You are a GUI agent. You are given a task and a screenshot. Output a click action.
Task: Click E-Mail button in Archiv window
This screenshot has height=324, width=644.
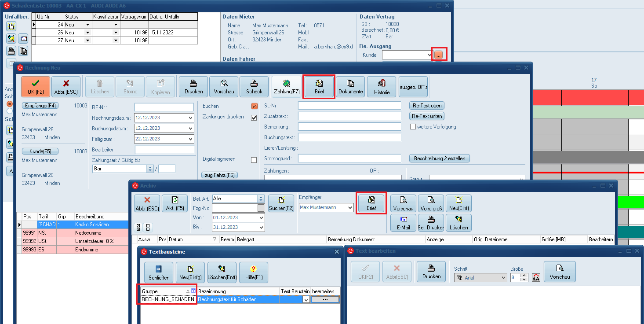pyautogui.click(x=403, y=223)
